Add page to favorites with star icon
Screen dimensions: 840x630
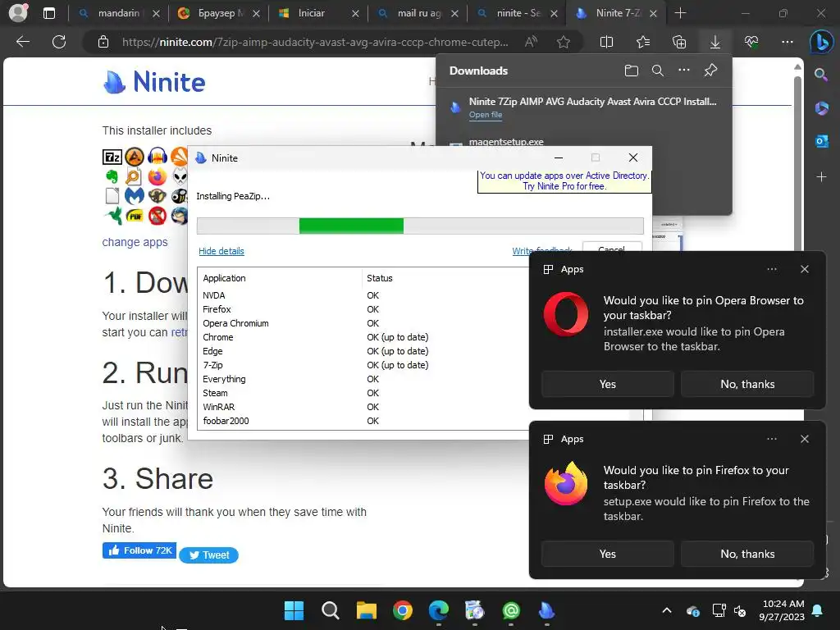click(563, 42)
